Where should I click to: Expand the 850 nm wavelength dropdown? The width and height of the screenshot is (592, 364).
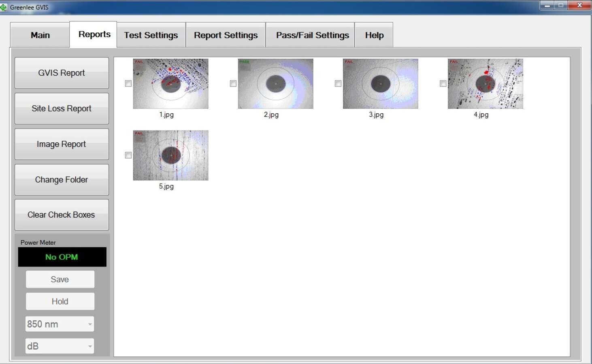point(60,324)
